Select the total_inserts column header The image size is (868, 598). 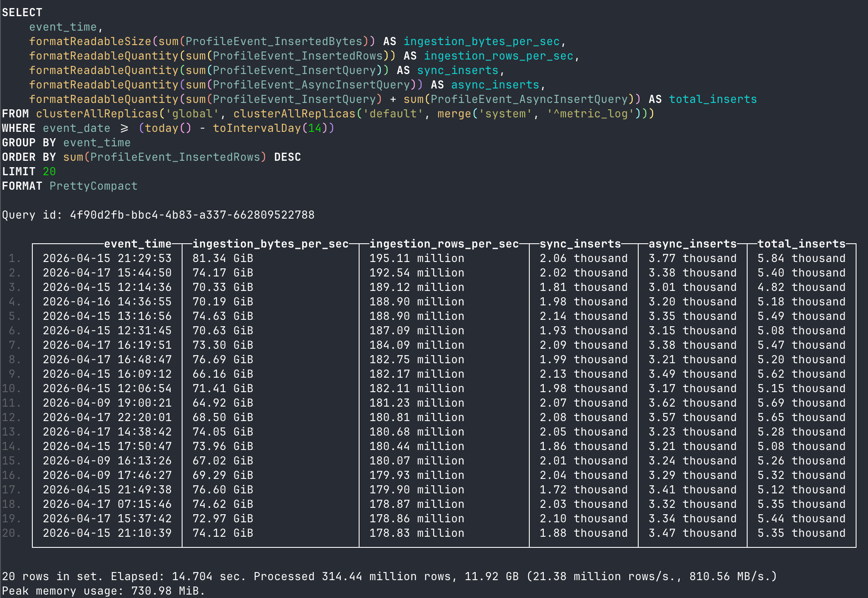(x=802, y=244)
